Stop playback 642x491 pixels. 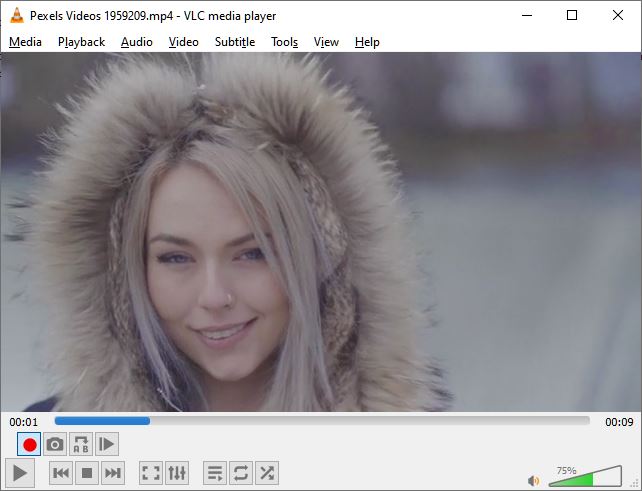click(87, 473)
